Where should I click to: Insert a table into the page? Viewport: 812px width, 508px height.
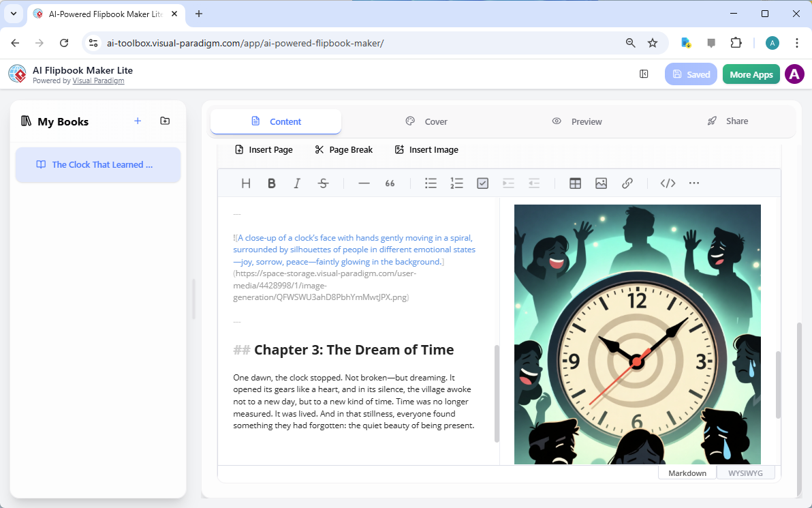[x=575, y=183]
